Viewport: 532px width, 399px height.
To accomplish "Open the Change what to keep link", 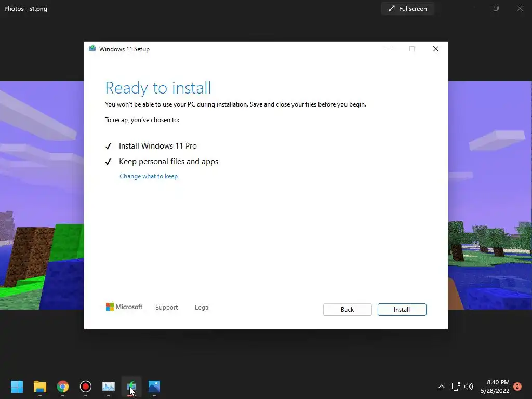I will (x=148, y=176).
